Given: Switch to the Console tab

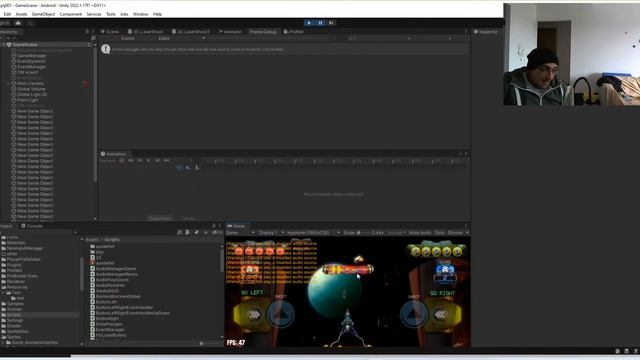Looking at the screenshot, I should click(32, 226).
